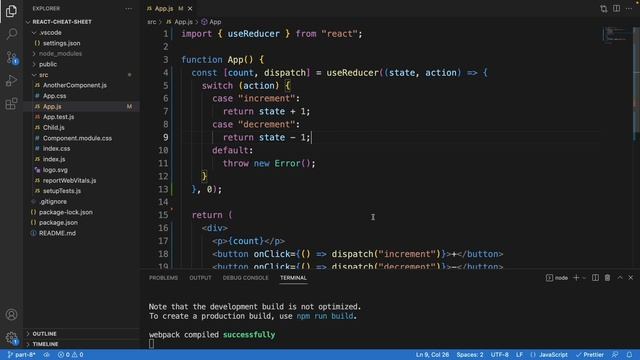640x360 pixels.
Task: Close the terminal panel
Action: coord(631,278)
